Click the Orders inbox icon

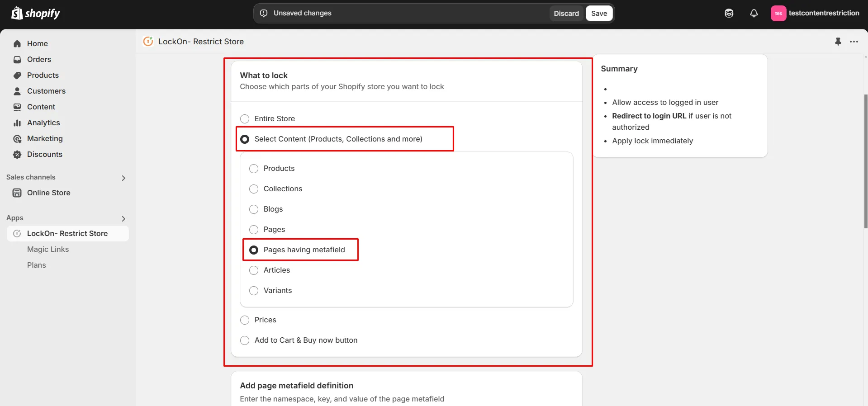point(17,59)
